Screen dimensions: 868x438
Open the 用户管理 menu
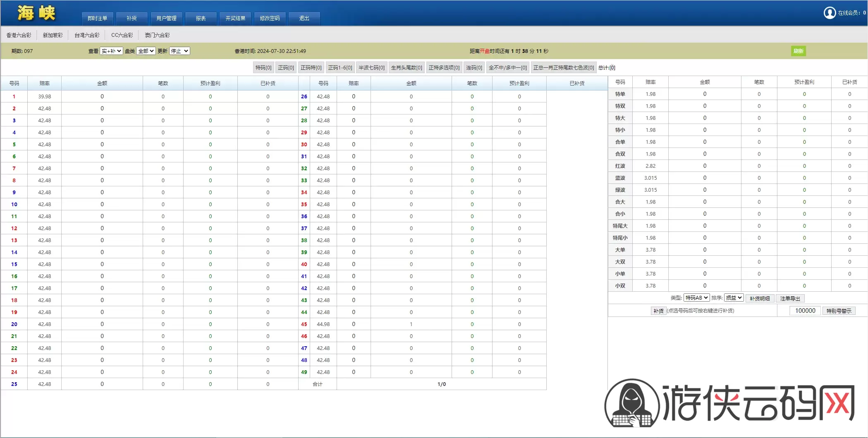pyautogui.click(x=166, y=18)
